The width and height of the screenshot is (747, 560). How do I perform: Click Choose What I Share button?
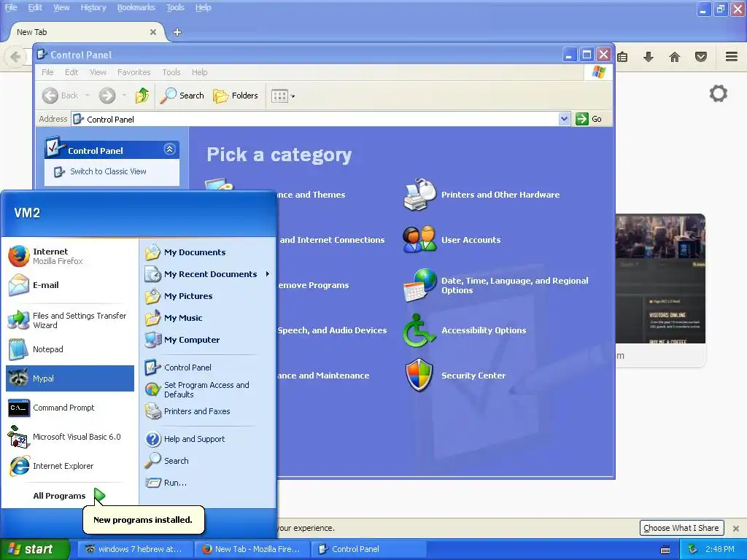pyautogui.click(x=681, y=528)
